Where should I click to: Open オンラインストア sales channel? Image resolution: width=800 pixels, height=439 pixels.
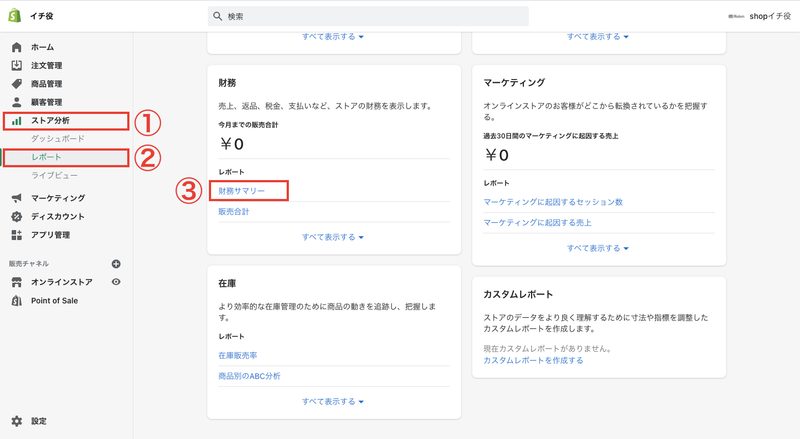pyautogui.click(x=62, y=282)
